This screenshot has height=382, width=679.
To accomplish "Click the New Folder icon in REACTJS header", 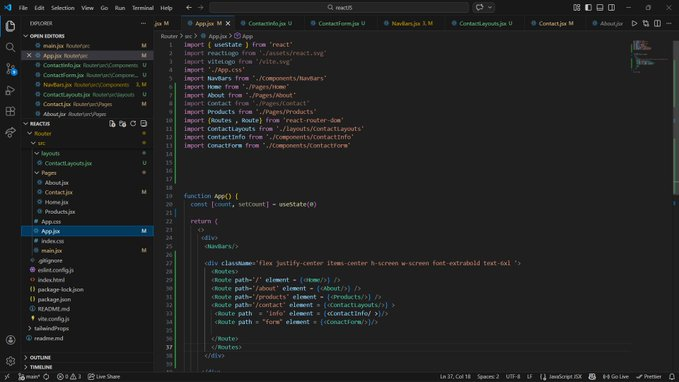I will [123, 124].
